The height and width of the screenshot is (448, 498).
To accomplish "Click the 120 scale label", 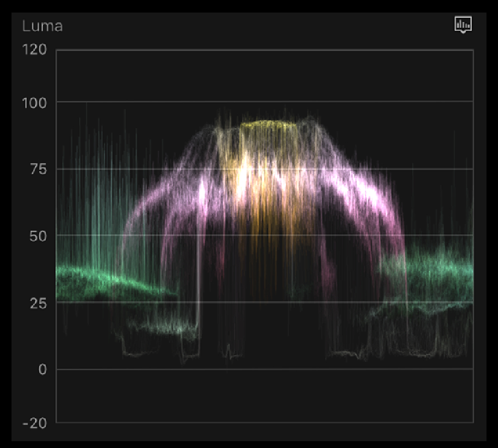I will [x=35, y=50].
